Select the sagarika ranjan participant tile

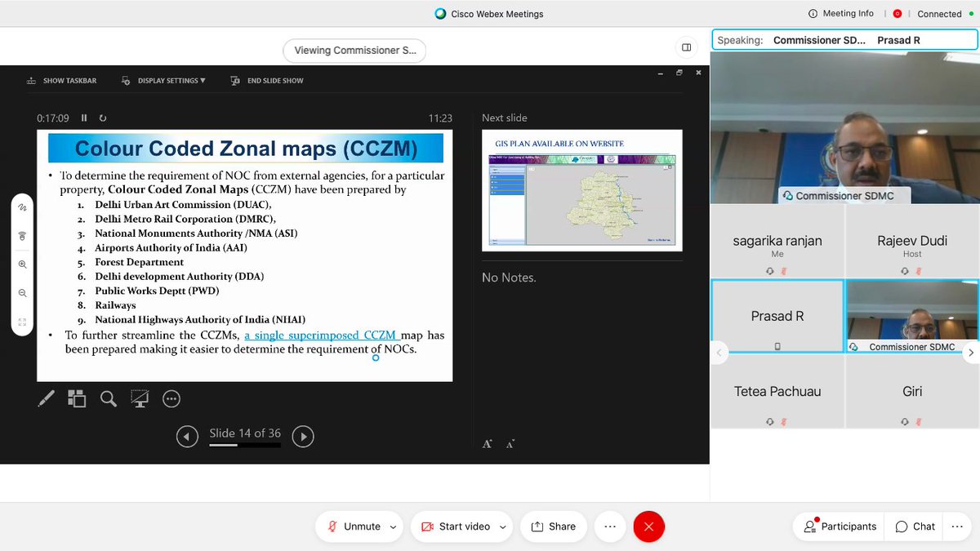tap(777, 242)
